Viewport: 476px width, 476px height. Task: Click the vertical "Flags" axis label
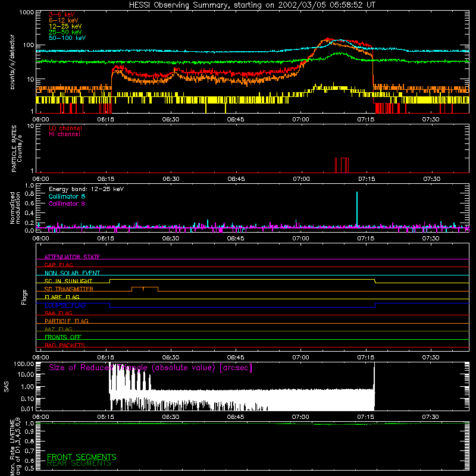24,297
